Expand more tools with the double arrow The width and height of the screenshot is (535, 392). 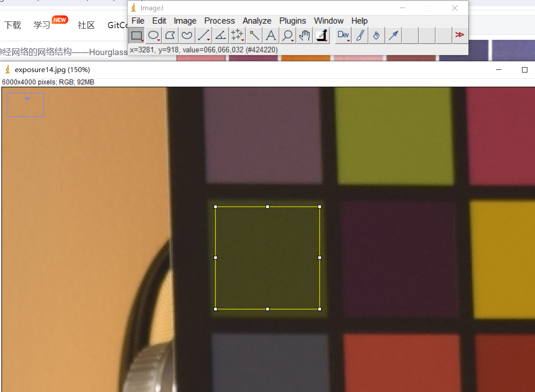tap(459, 35)
